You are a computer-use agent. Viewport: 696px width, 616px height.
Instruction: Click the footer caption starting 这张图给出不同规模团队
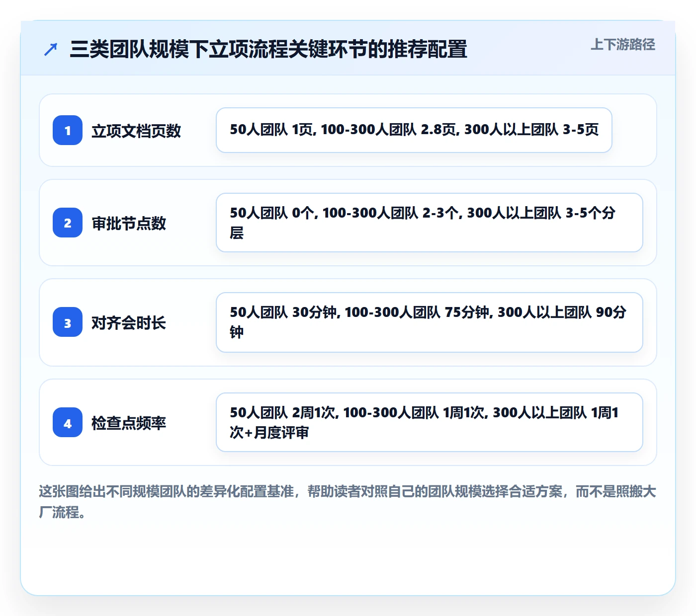348,502
